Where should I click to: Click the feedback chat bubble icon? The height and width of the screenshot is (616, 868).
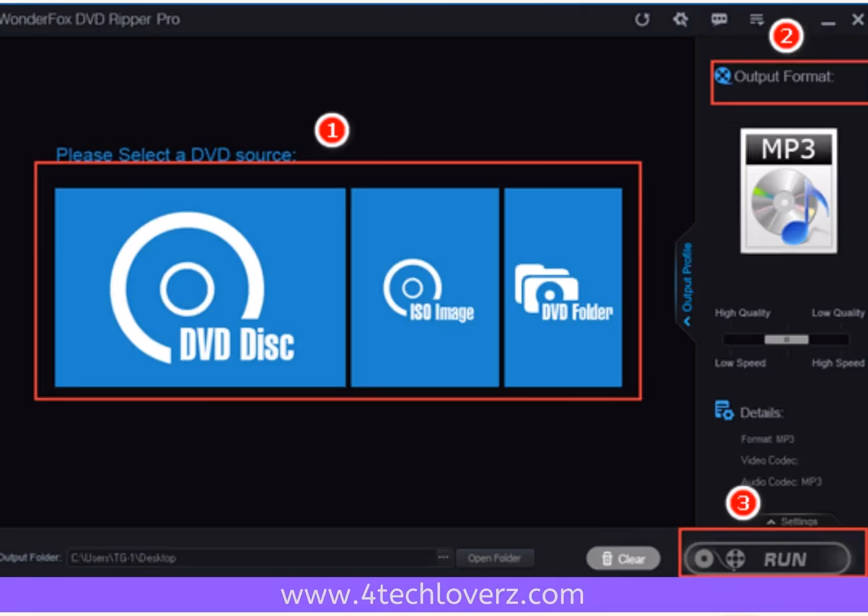pos(719,20)
